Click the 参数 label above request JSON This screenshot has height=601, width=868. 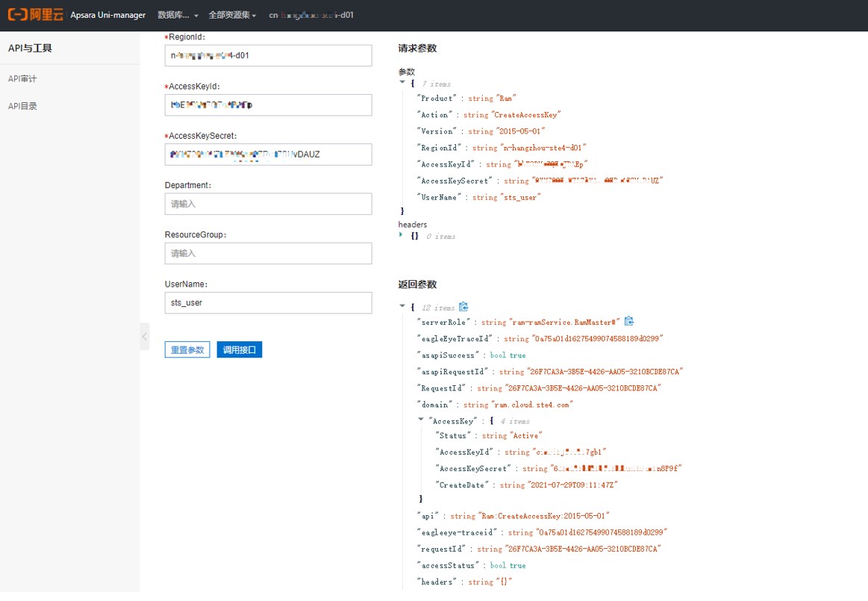point(406,72)
